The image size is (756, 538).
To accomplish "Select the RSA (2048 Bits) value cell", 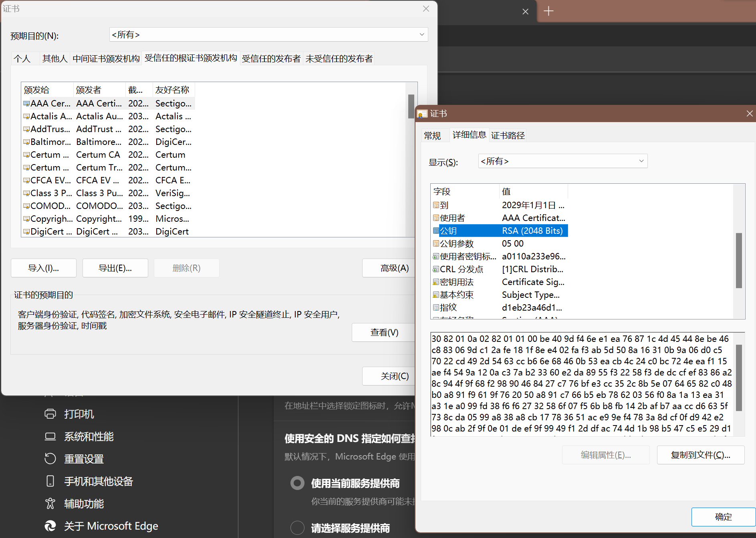I will point(534,231).
